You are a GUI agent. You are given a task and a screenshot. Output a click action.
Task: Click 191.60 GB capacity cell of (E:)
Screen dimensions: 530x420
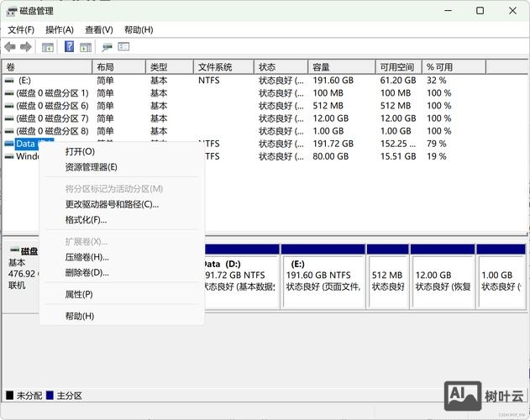click(333, 81)
